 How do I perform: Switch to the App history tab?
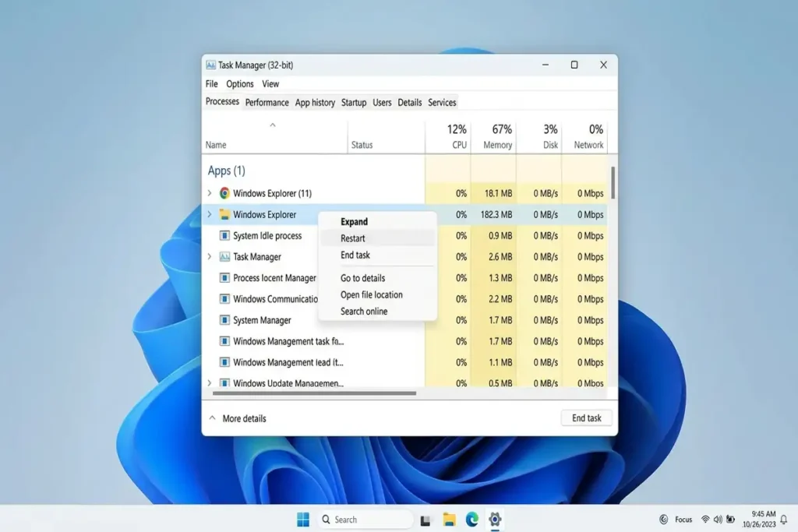(x=315, y=102)
